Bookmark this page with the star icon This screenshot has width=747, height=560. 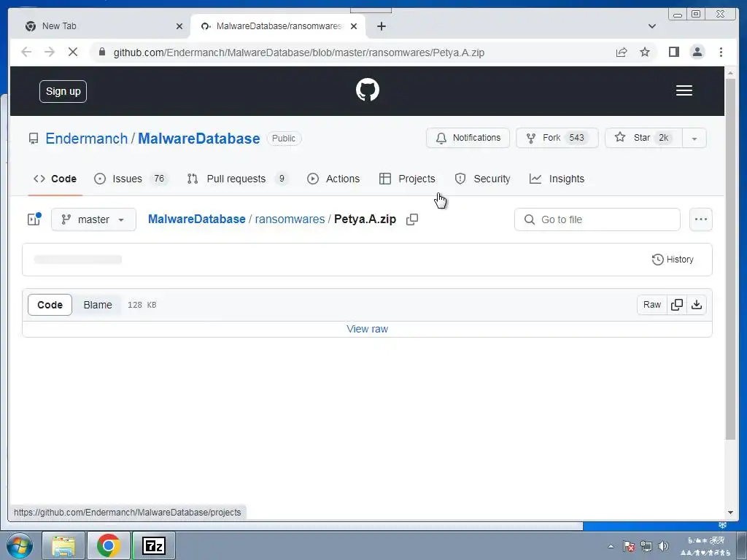click(x=645, y=52)
